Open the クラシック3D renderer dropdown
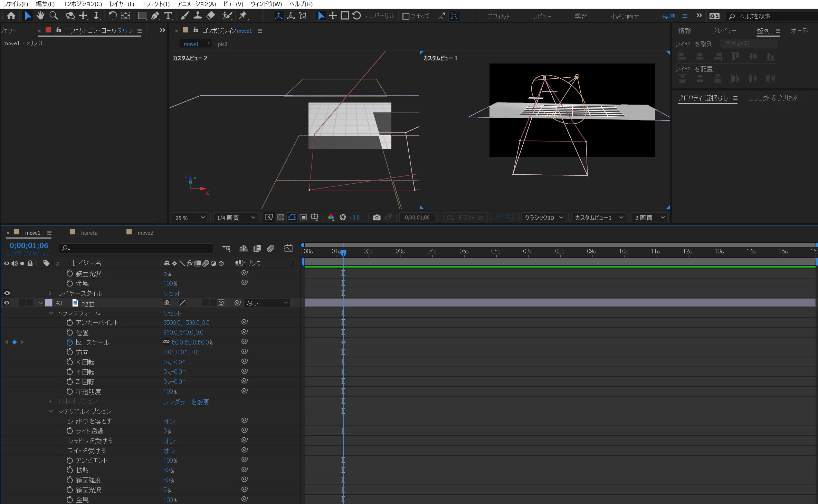 click(543, 217)
